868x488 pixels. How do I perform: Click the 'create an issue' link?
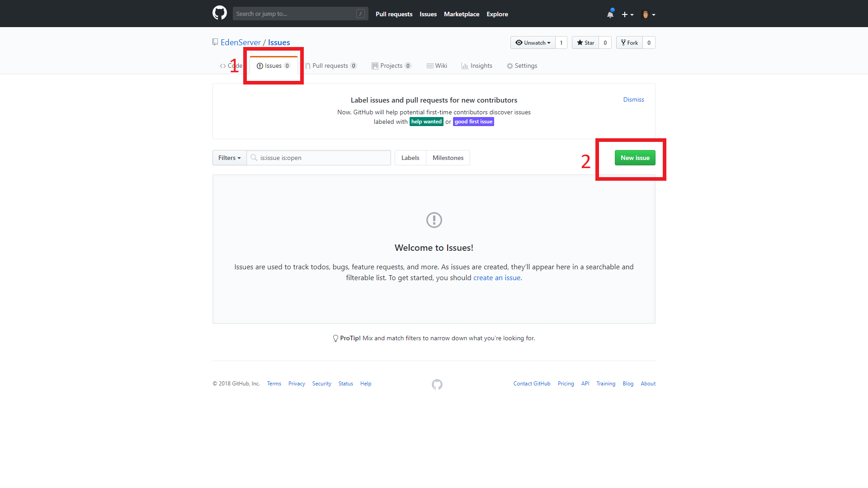coord(496,278)
